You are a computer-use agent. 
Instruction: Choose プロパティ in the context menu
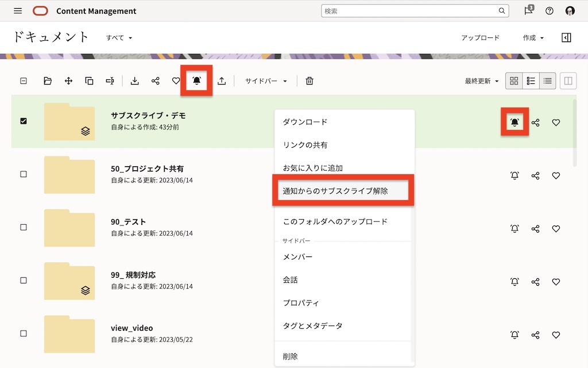pos(300,302)
